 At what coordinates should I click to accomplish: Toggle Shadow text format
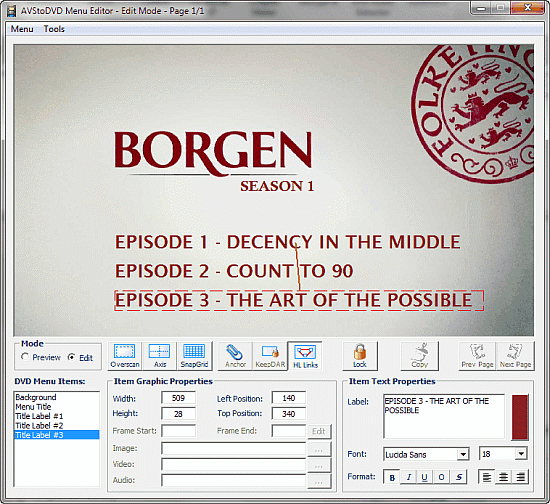point(458,477)
